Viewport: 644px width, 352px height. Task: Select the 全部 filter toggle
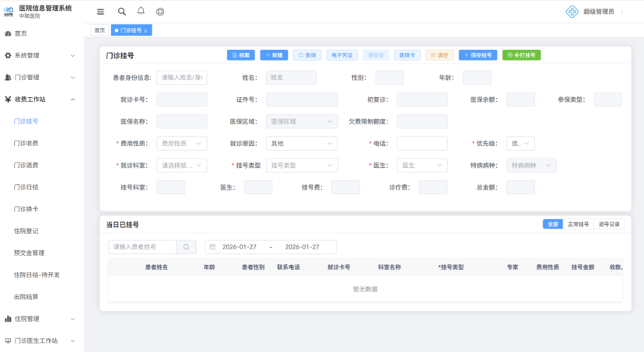pyautogui.click(x=552, y=224)
